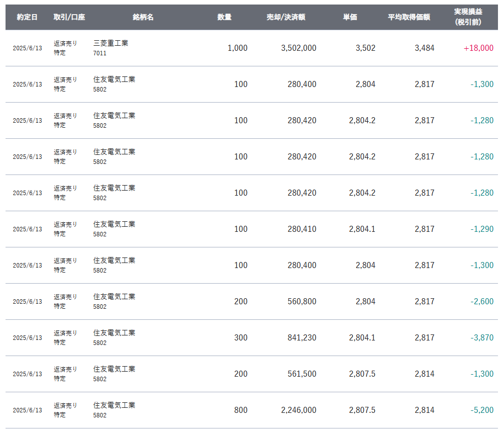Screen dimensions: 504x434
Task: Click quantity 200 in the 560,800 row
Action: (241, 301)
